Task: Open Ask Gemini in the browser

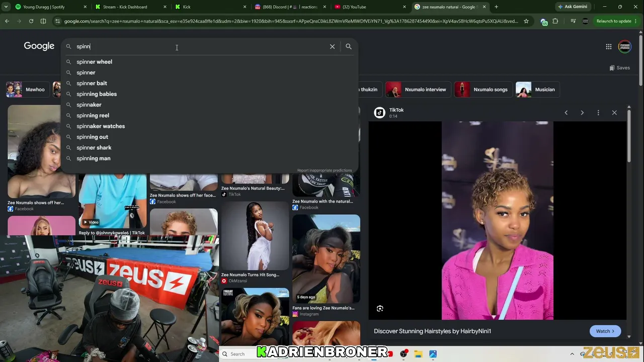Action: (573, 7)
